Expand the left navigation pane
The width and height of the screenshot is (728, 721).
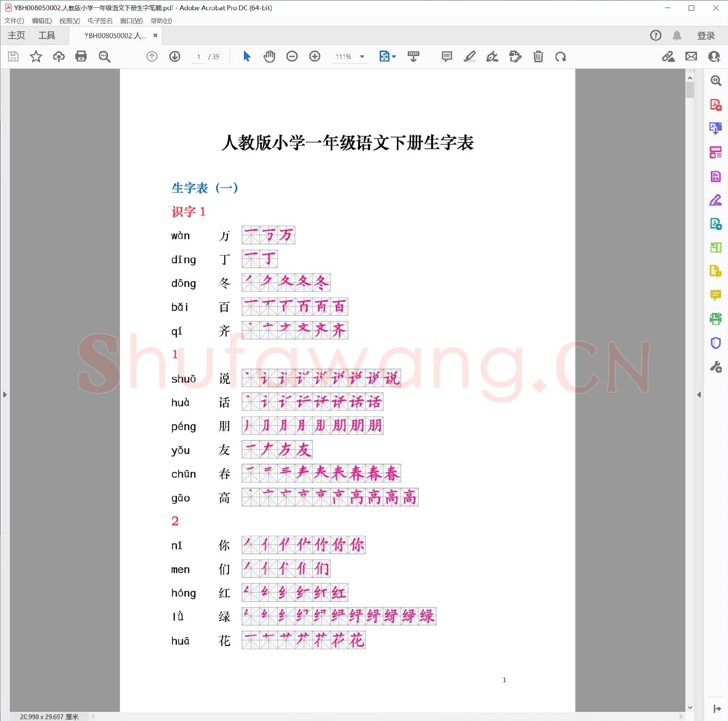coord(5,395)
